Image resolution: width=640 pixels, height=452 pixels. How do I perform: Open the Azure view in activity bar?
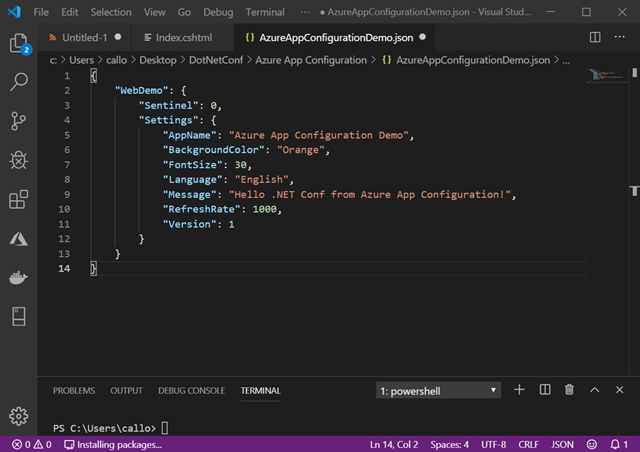tap(19, 239)
